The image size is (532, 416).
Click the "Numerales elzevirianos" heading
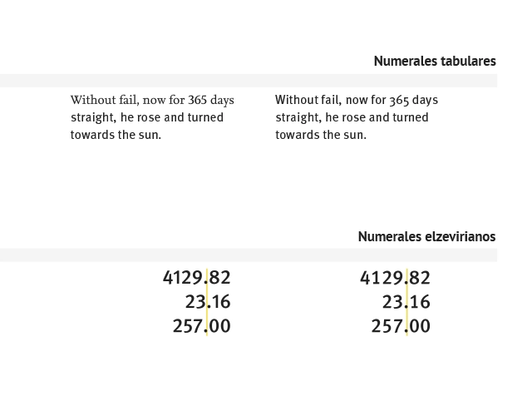(x=426, y=236)
